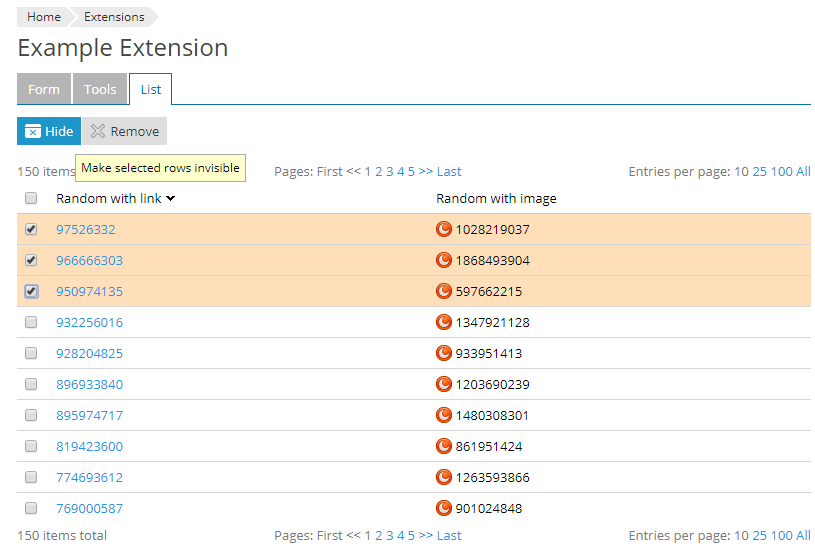Click orange icon beside 1028219037
Viewport: 815px width, 558px height.
coord(444,229)
